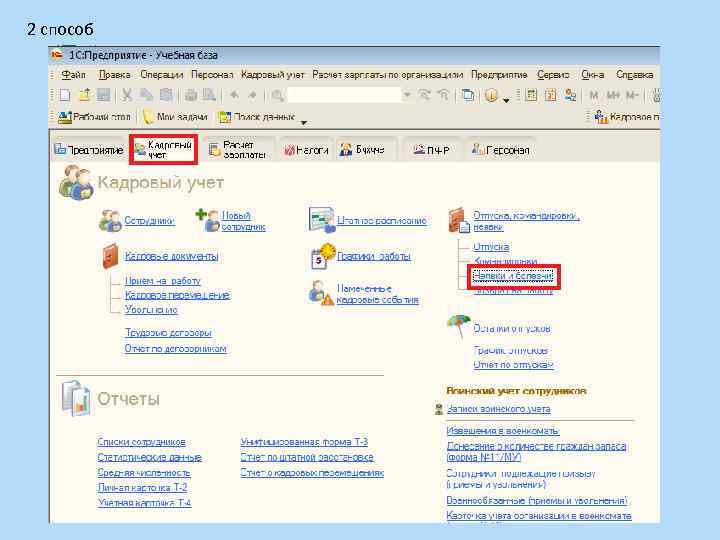This screenshot has height=540, width=720.
Task: Click the Поиск данных toolbar button
Action: pyautogui.click(x=257, y=117)
